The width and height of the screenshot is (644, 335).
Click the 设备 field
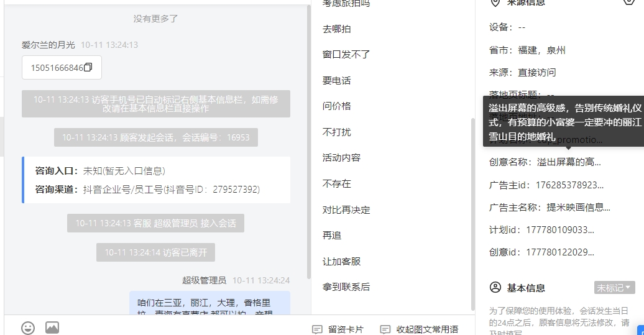coord(507,27)
